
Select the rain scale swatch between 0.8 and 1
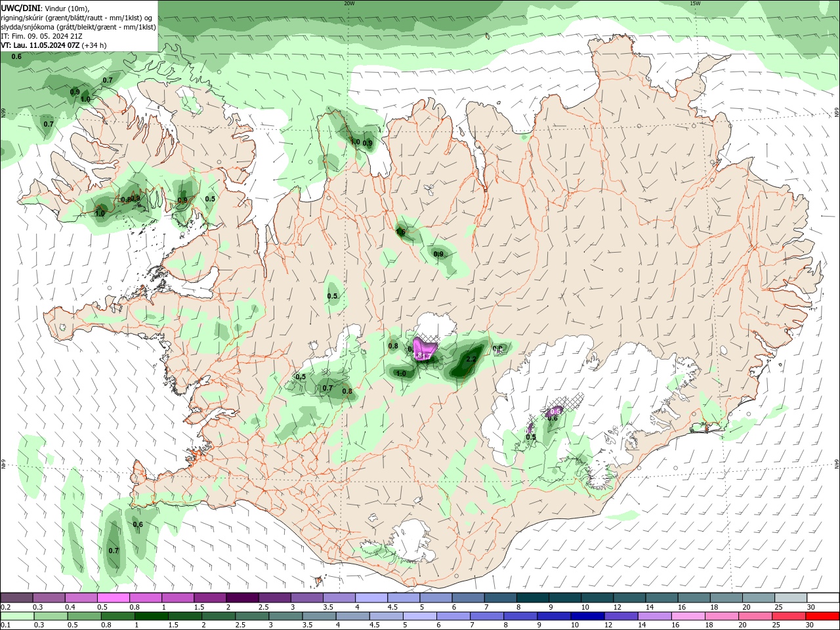(118, 616)
